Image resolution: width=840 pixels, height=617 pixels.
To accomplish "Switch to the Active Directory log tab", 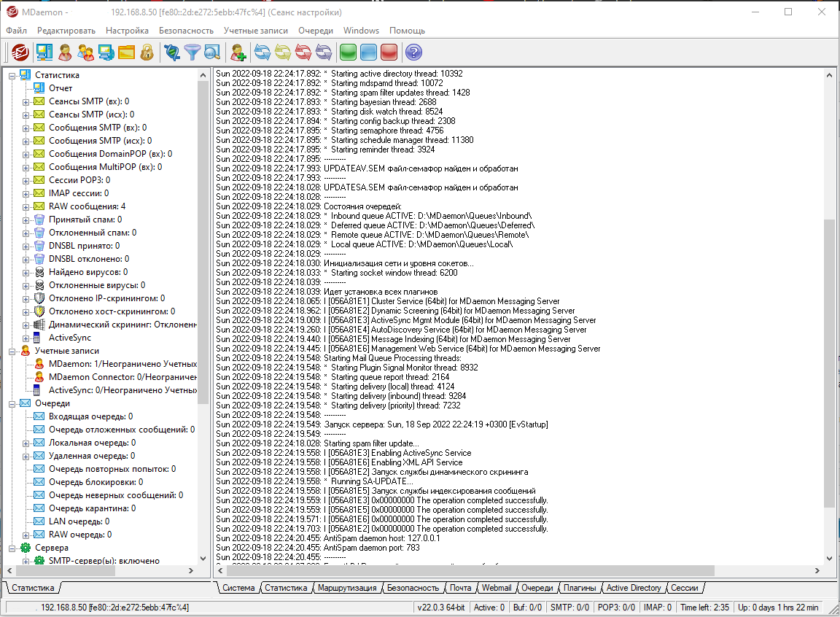I will point(634,588).
